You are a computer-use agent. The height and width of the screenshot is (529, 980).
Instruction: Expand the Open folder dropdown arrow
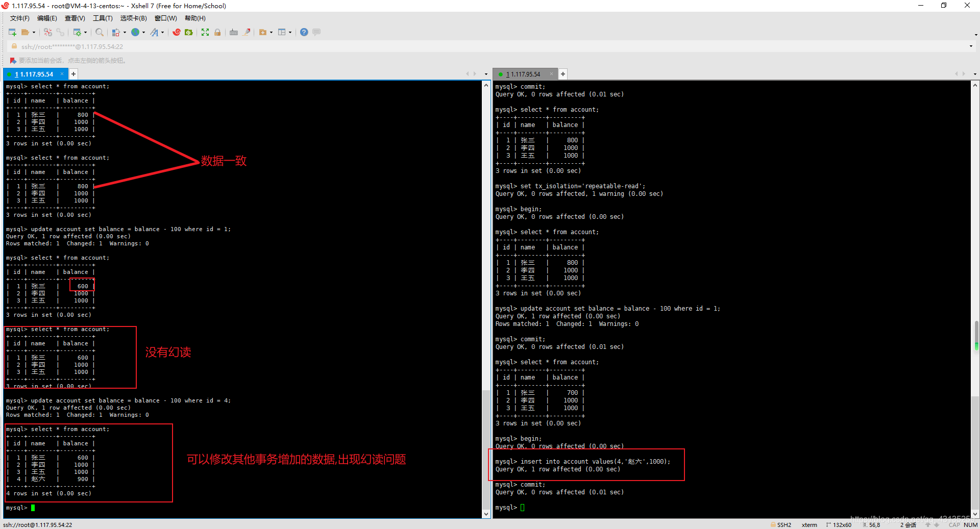click(x=34, y=33)
